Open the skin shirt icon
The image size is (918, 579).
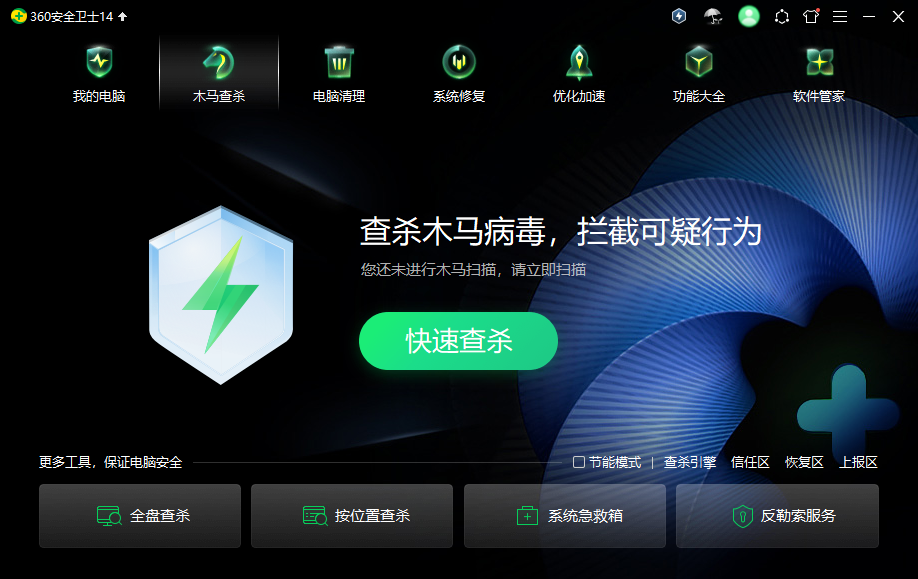pos(811,16)
